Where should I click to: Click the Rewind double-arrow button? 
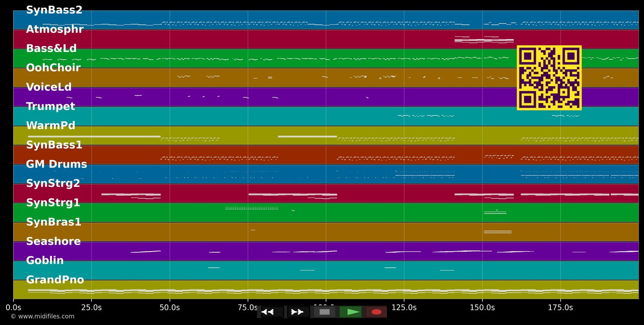click(x=272, y=312)
